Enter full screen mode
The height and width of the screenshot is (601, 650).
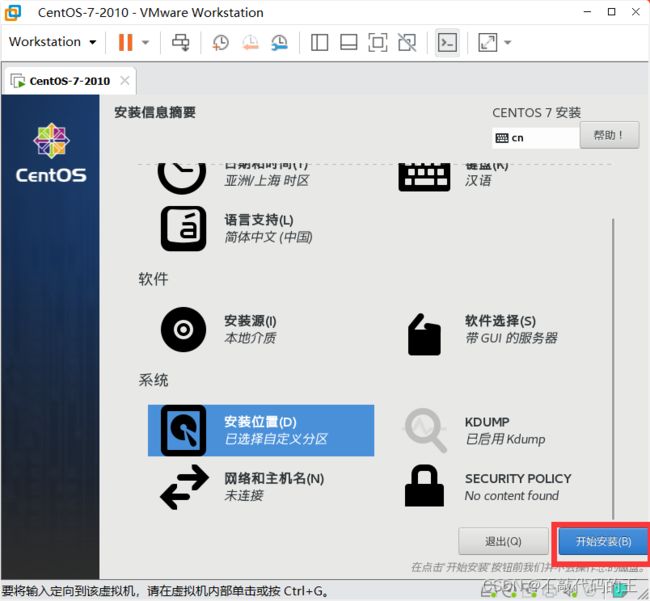pyautogui.click(x=378, y=42)
